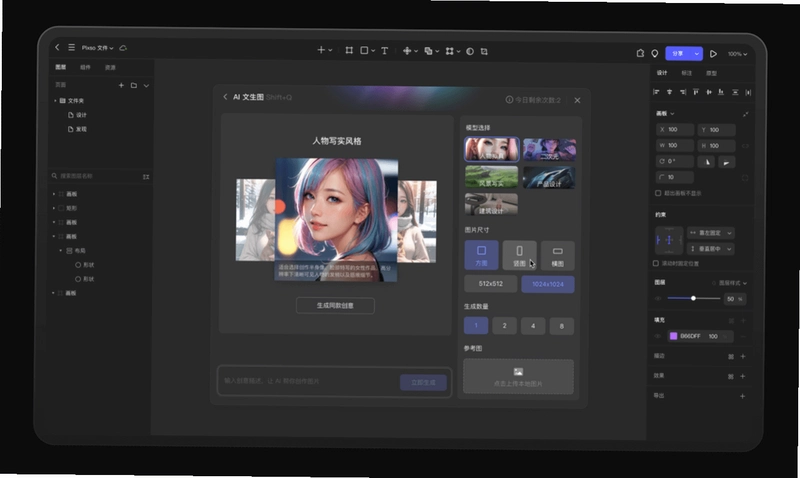Choose 1024x1024 resolution
The width and height of the screenshot is (800, 478).
(548, 284)
